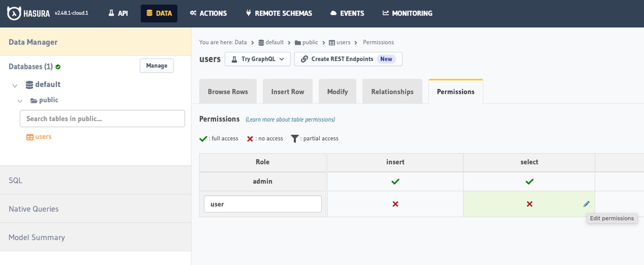Open the Relationships tab
644x265 pixels.
(392, 92)
